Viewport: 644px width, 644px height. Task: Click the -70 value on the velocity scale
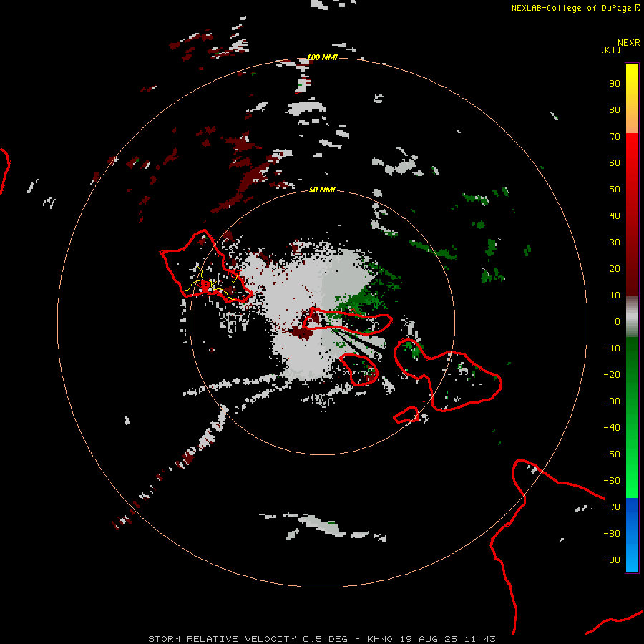coord(612,507)
